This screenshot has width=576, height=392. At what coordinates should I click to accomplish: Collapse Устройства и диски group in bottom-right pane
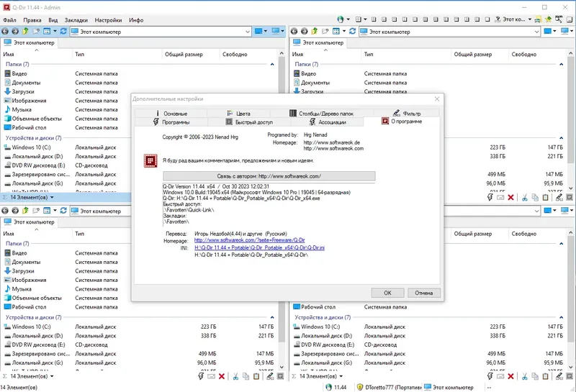562,317
